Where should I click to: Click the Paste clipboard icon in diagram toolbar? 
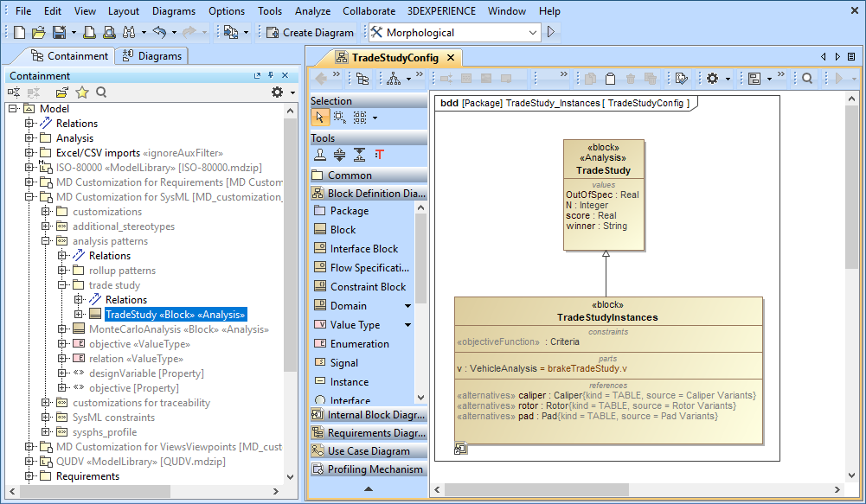tap(610, 79)
